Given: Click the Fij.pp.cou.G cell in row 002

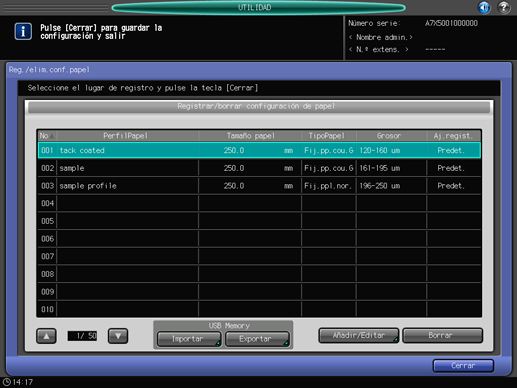Looking at the screenshot, I should coord(329,168).
